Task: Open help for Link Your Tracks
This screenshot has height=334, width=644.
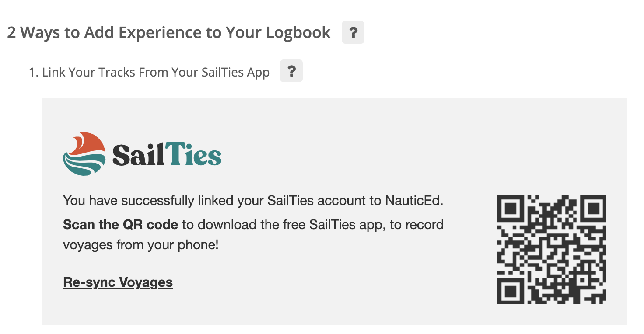Action: tap(291, 72)
